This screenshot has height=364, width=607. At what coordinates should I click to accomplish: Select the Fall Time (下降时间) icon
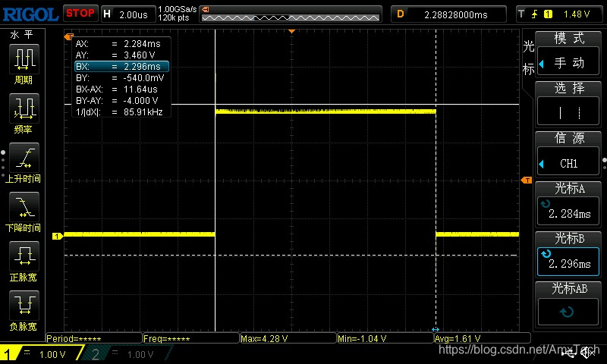(24, 206)
